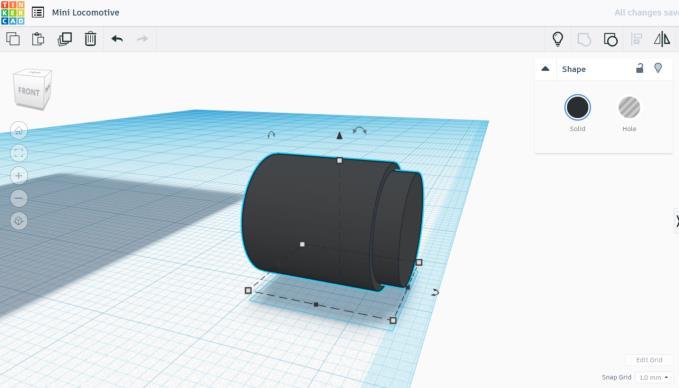
Task: Click the top white height handle
Action: point(340,161)
